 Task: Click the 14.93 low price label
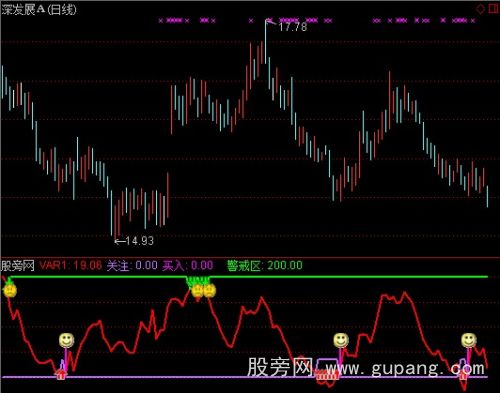click(x=140, y=240)
